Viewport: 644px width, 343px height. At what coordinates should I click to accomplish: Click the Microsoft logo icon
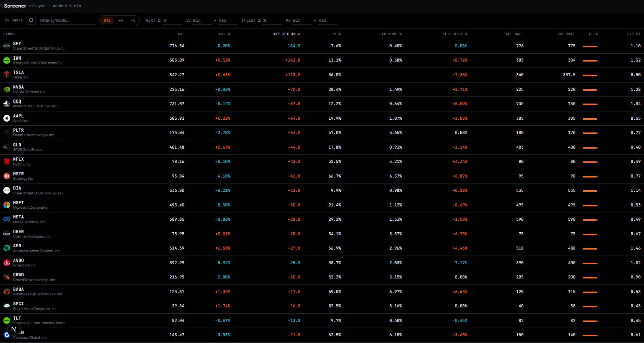pyautogui.click(x=7, y=205)
